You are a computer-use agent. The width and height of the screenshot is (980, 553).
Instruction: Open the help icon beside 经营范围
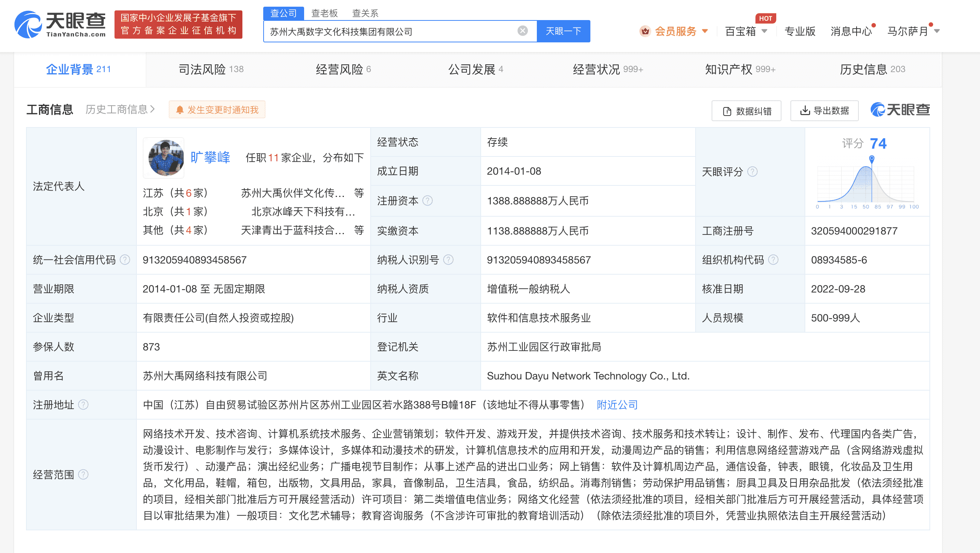83,474
